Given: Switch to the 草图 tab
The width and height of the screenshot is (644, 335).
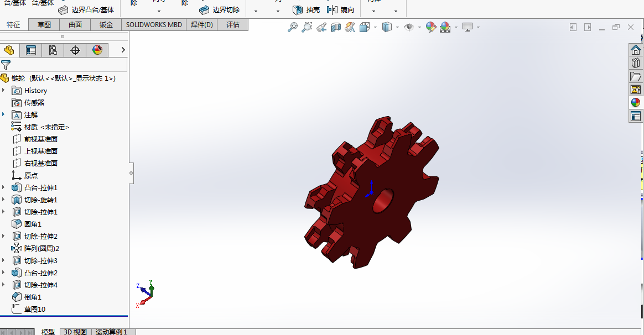Looking at the screenshot, I should [44, 25].
